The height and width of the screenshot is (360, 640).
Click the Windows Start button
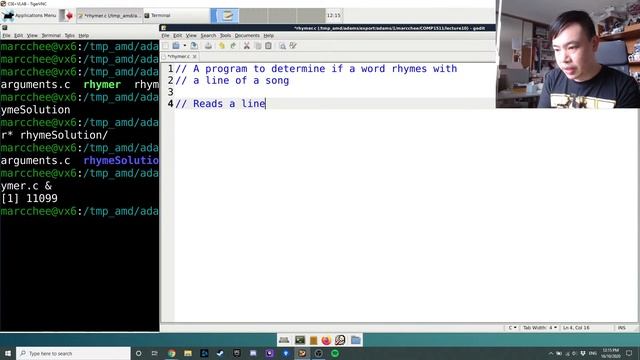8,353
